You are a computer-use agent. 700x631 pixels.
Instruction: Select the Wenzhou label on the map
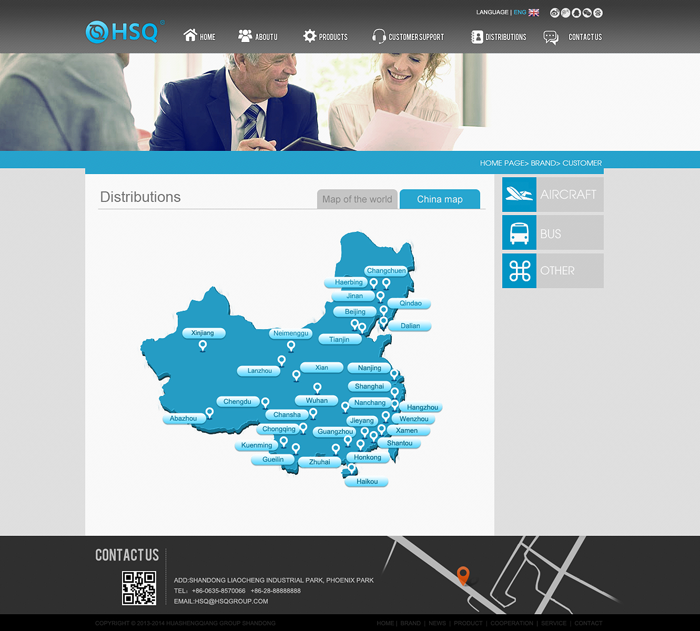(x=414, y=419)
